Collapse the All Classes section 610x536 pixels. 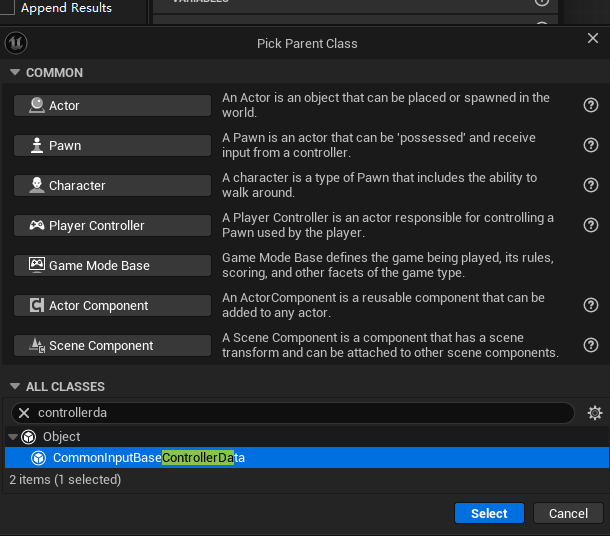pyautogui.click(x=15, y=387)
